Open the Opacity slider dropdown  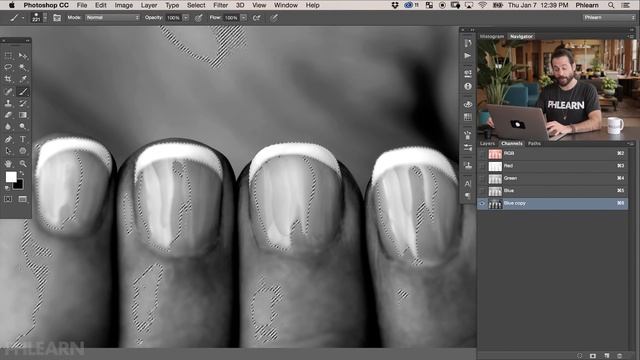[186, 18]
